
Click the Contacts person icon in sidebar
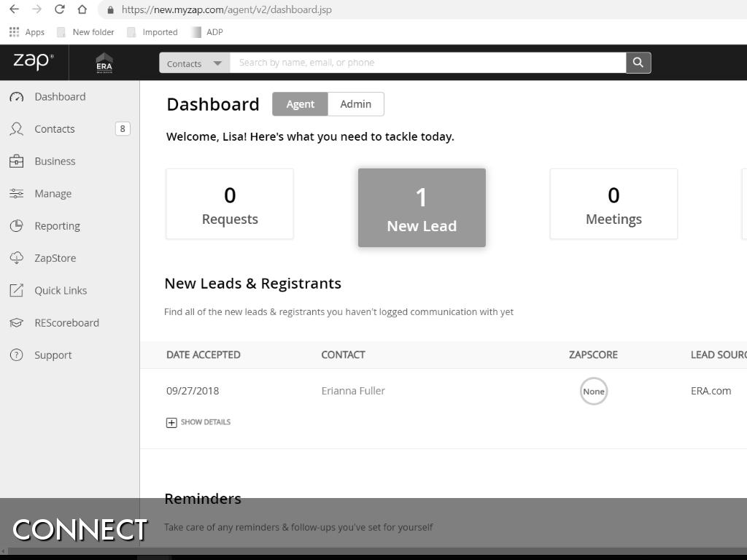tap(16, 129)
